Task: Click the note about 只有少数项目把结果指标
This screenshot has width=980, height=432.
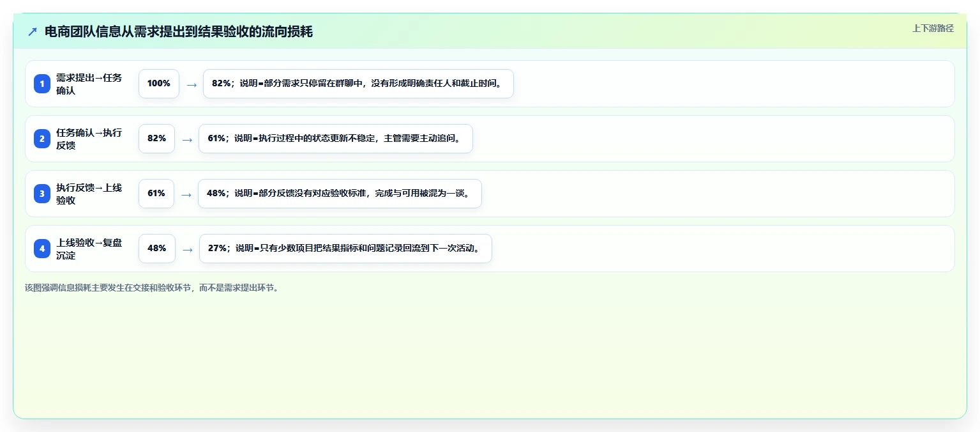Action: [345, 249]
